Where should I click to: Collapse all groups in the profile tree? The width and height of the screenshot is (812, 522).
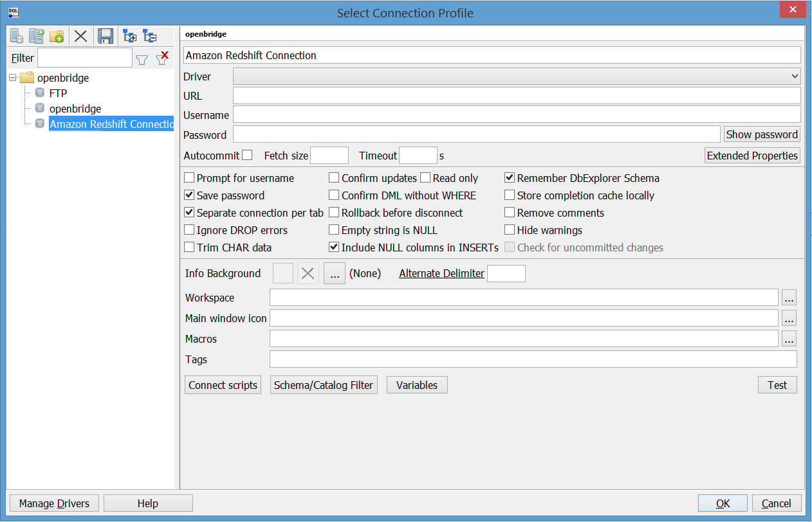click(149, 36)
